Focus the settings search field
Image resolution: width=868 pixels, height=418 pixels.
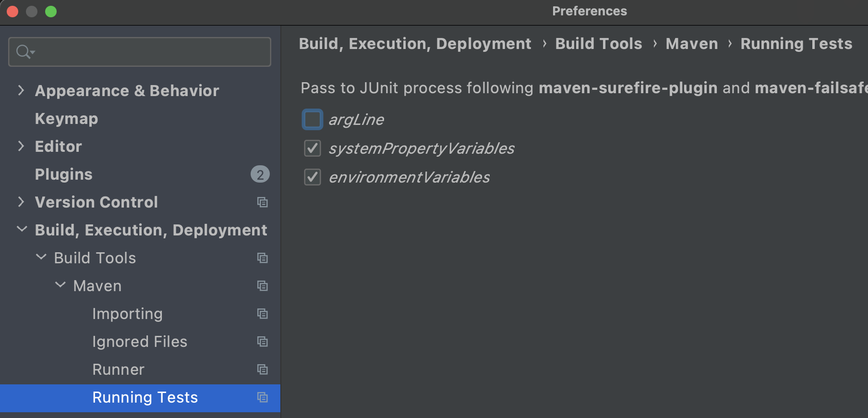pyautogui.click(x=140, y=52)
